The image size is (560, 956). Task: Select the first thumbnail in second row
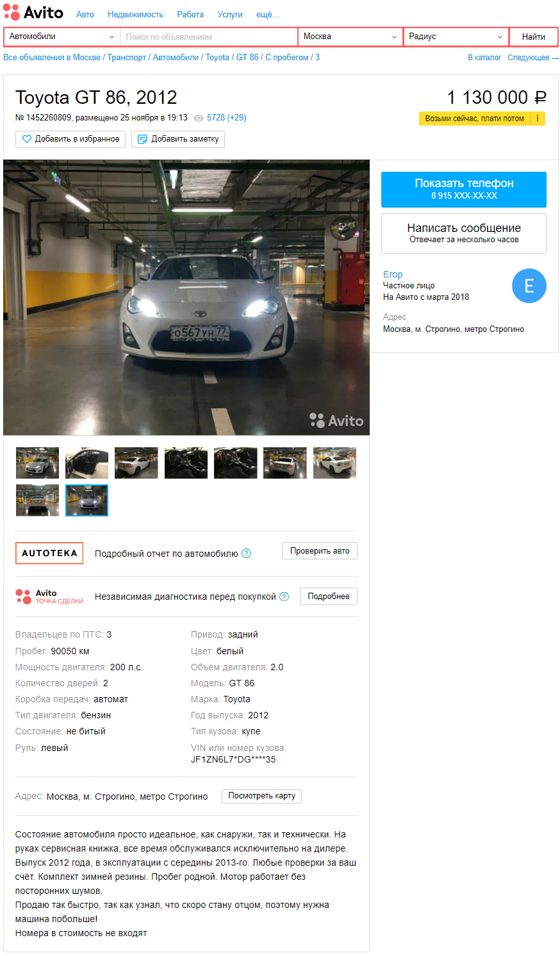37,500
